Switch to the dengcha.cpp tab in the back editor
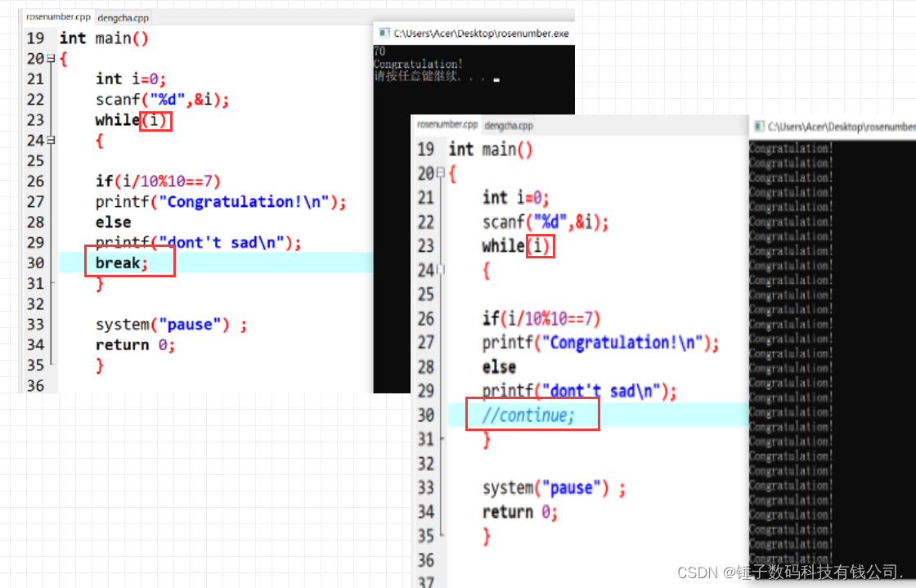The height and width of the screenshot is (588, 916). coord(123,17)
